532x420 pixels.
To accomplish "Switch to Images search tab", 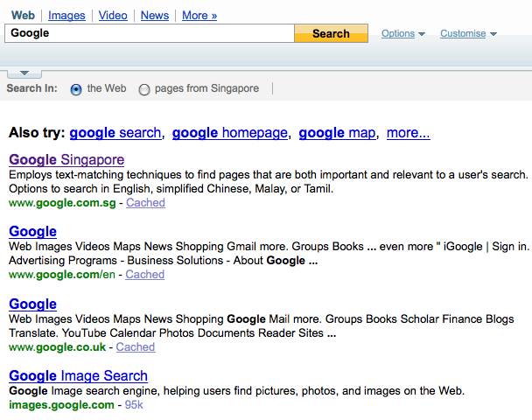I will pos(66,15).
